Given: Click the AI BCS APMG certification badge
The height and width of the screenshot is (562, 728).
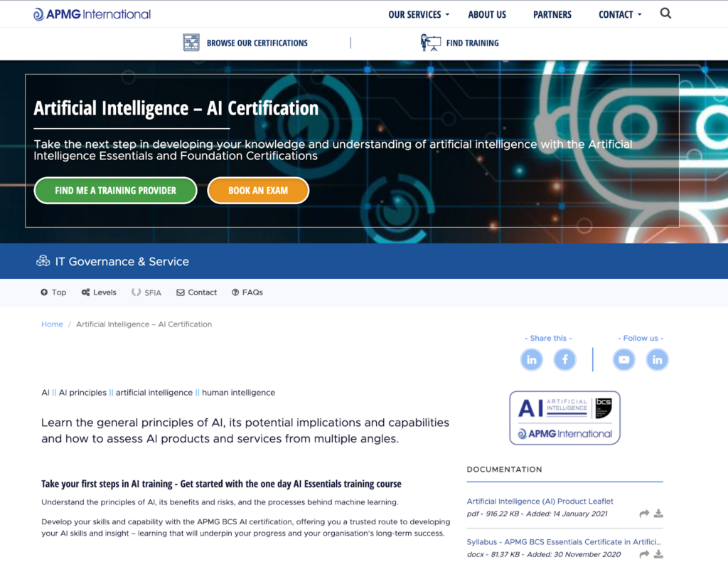Looking at the screenshot, I should click(564, 418).
